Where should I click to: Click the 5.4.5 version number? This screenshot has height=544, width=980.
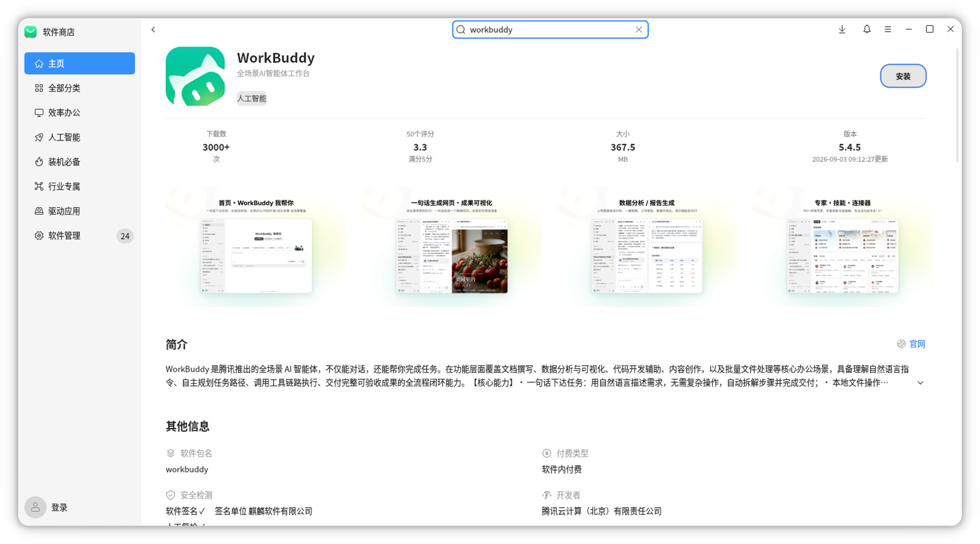850,147
